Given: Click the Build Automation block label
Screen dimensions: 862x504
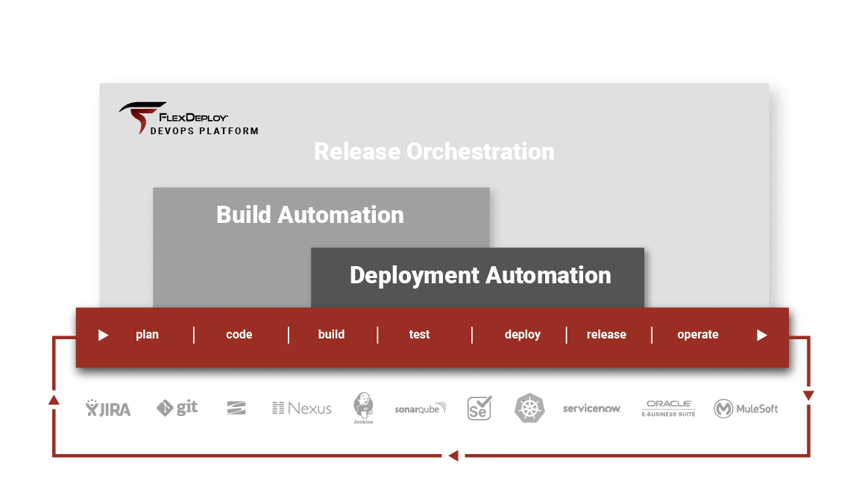Looking at the screenshot, I should point(310,215).
